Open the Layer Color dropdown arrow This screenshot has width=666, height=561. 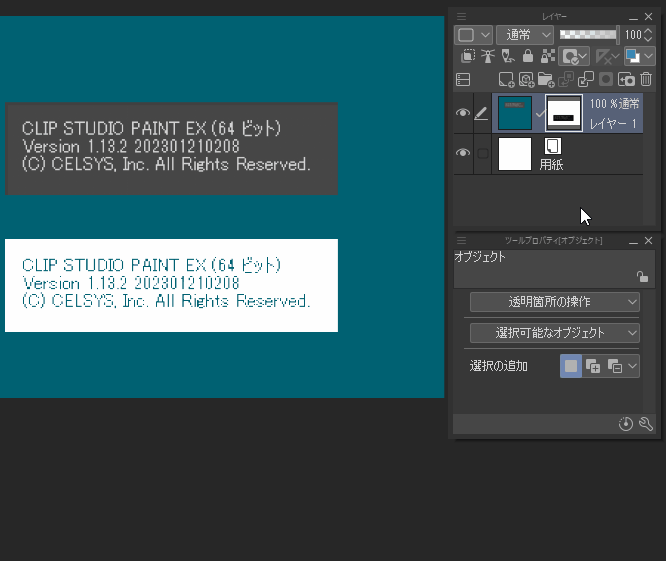click(648, 56)
